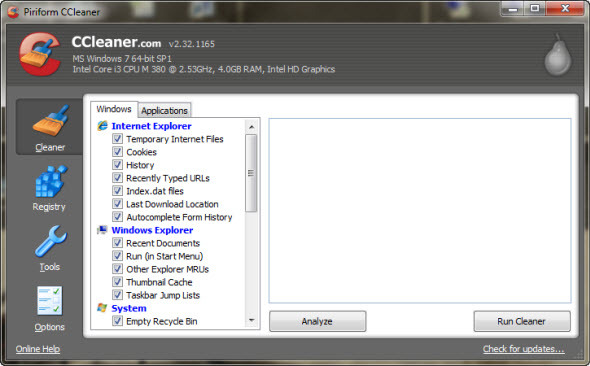The image size is (590, 366).
Task: Select the System category flag icon
Action: click(x=102, y=308)
